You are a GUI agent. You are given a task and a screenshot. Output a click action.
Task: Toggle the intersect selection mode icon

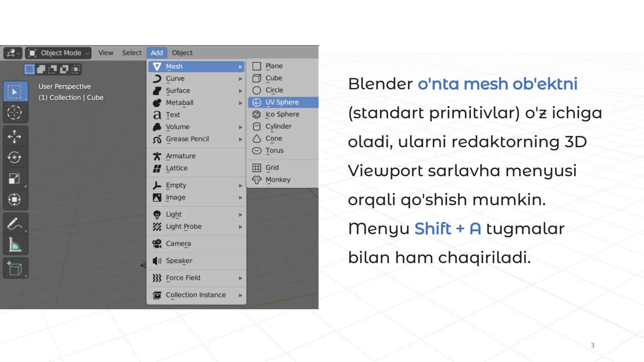(76, 69)
